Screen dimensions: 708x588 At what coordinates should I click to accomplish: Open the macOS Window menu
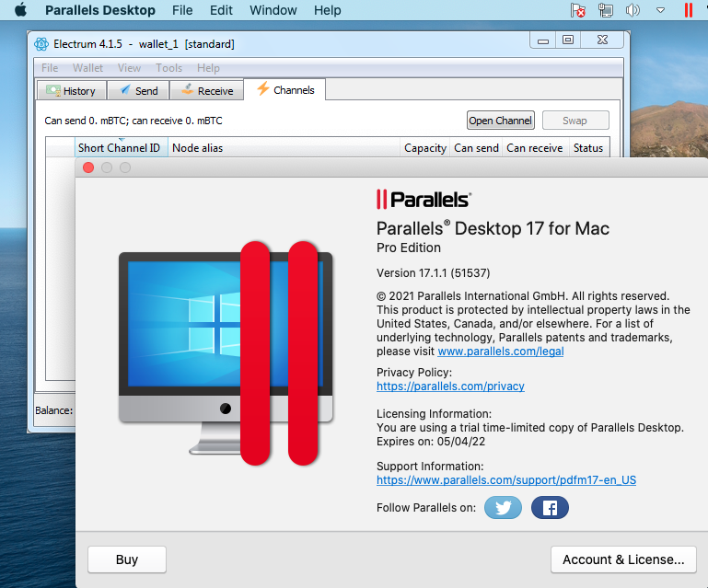(x=273, y=10)
